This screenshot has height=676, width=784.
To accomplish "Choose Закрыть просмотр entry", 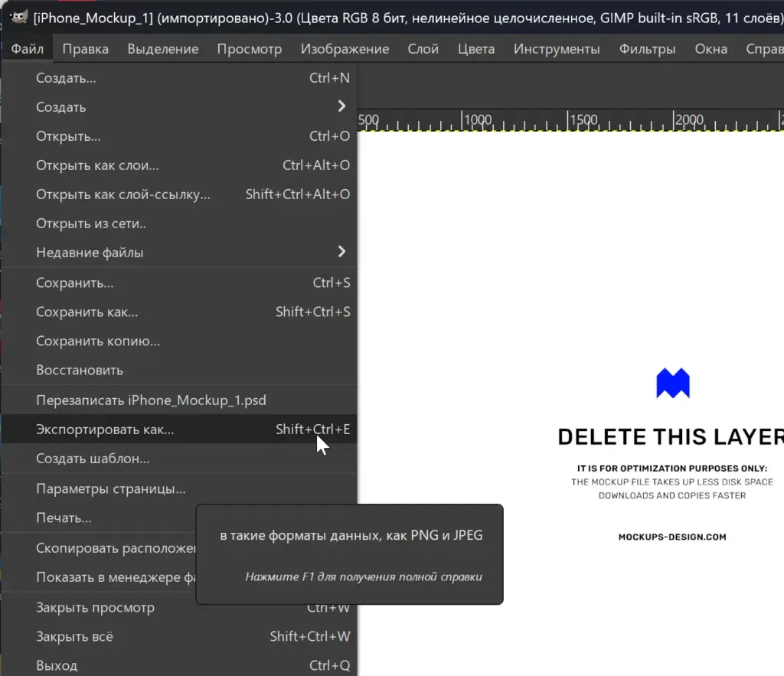I will click(x=179, y=608).
